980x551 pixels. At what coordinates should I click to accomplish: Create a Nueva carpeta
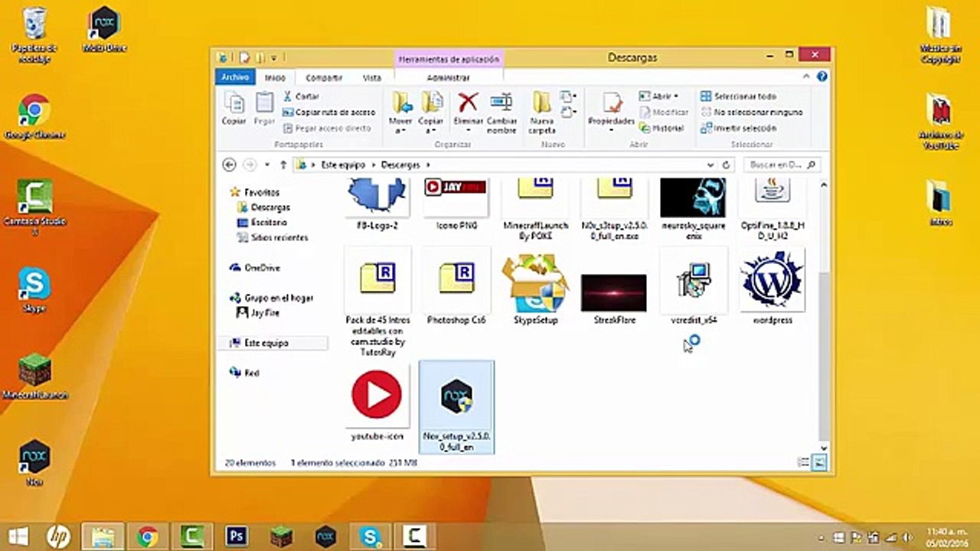click(542, 112)
